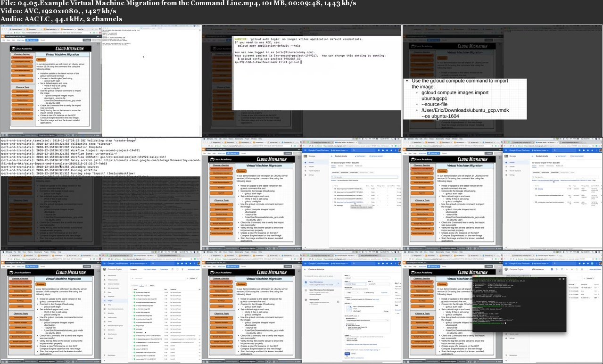Viewport: 603px width, 364px height.
Task: Click REFRESH BUCKET in folder list frame
Action: pyautogui.click(x=376, y=156)
